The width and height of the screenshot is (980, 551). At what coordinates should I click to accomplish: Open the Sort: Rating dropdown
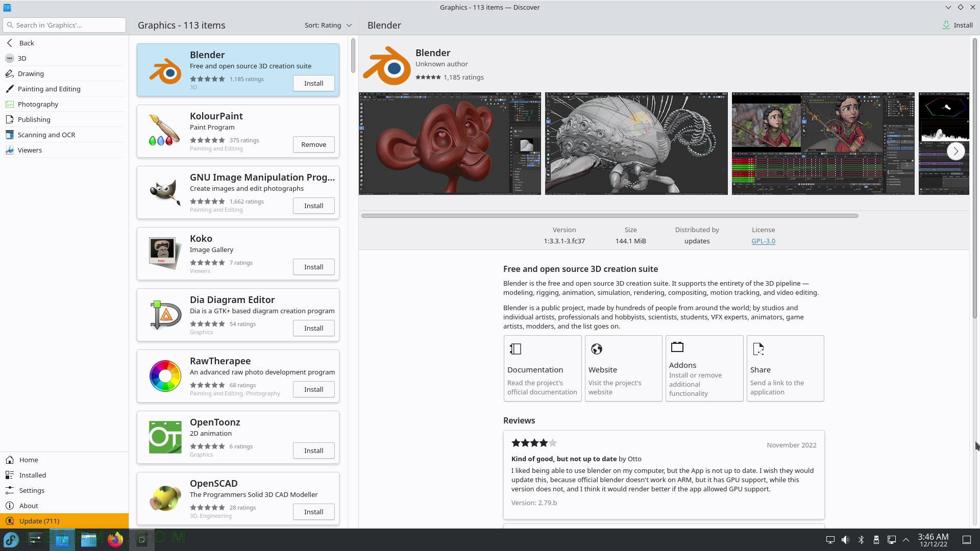point(328,25)
